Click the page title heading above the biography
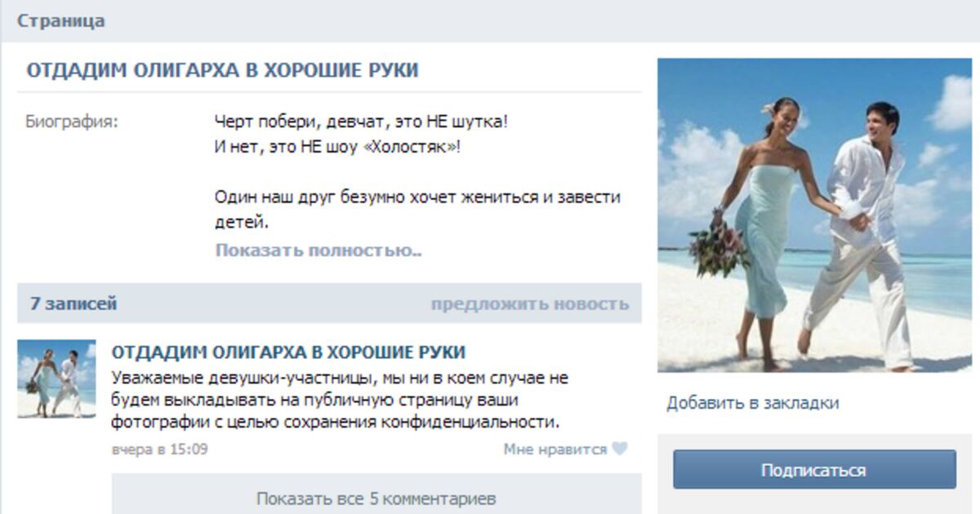Image resolution: width=980 pixels, height=514 pixels. click(x=222, y=70)
